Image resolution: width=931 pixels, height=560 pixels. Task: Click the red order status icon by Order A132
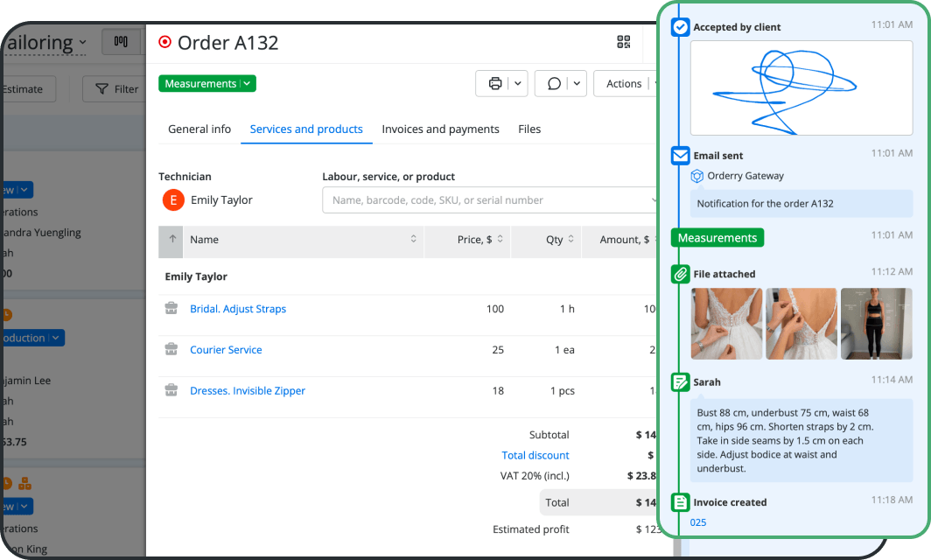click(165, 42)
